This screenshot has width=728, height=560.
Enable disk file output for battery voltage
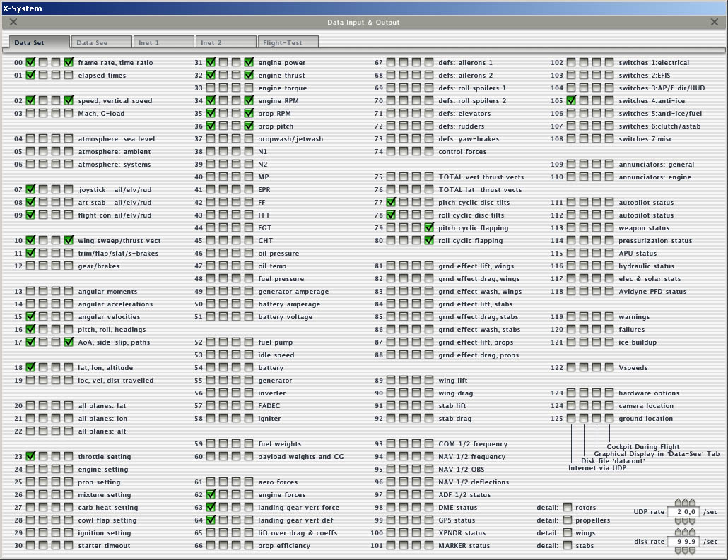point(223,316)
